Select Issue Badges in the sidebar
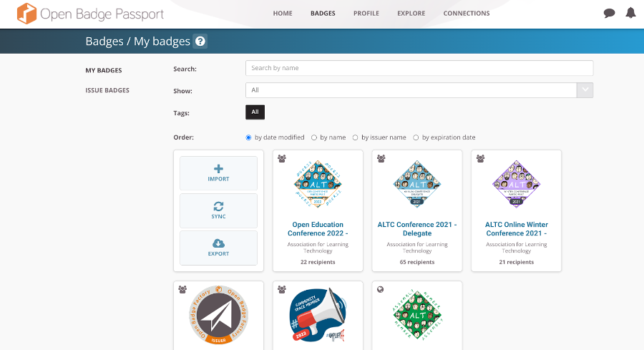The height and width of the screenshot is (350, 644). 107,90
